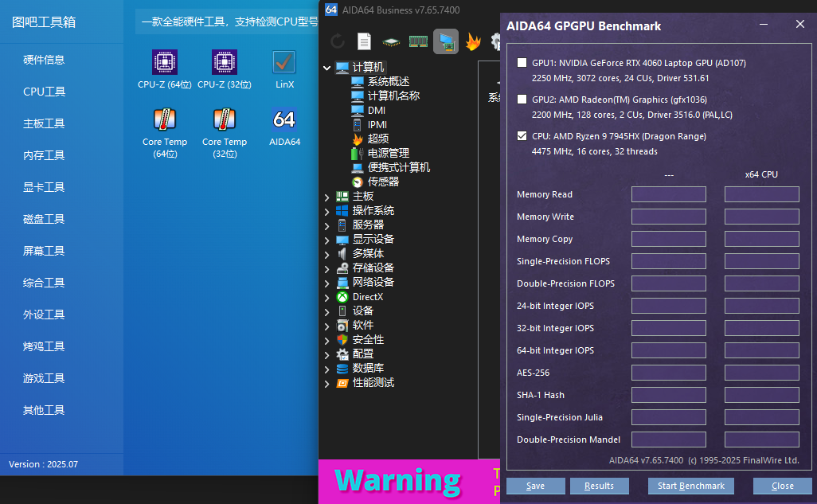Open 烤鸡工具 in the toolbox sidebar

(44, 346)
